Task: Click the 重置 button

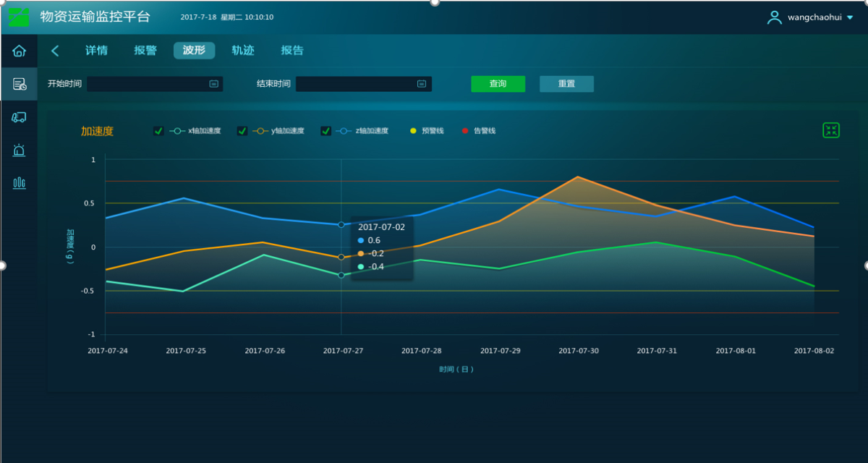Action: [566, 84]
